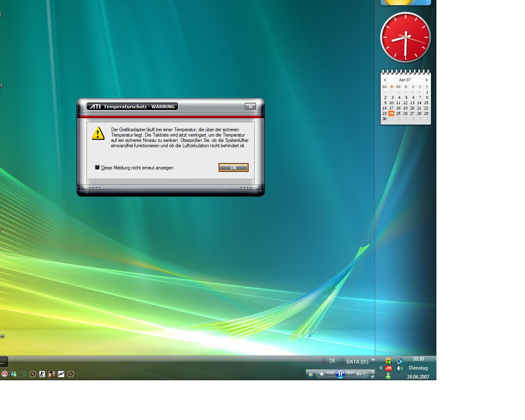Screen dimensions: 525x420
Task: Go to next month in calendar gadget
Action: pos(427,80)
